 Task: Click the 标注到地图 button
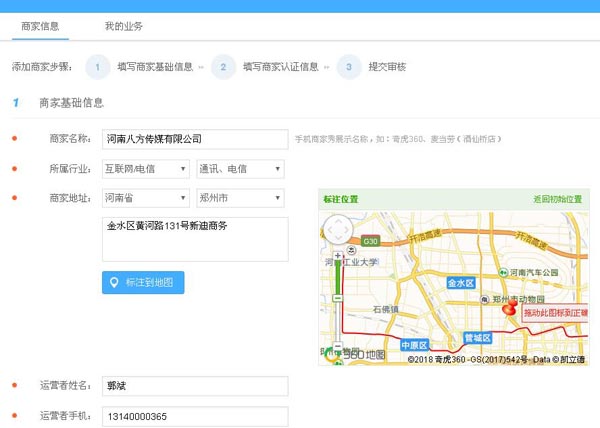[143, 283]
